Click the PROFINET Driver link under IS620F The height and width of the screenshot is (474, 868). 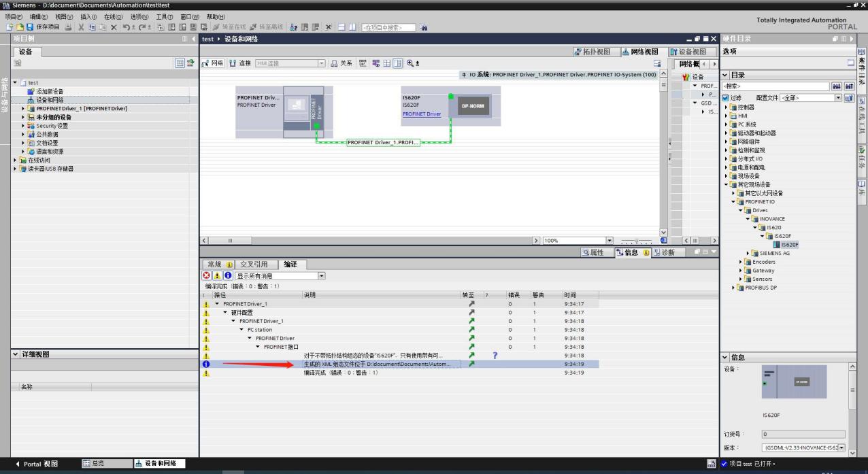click(422, 114)
